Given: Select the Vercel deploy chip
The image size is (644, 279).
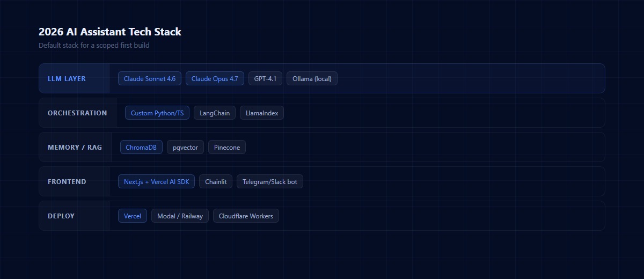Looking at the screenshot, I should [x=133, y=216].
